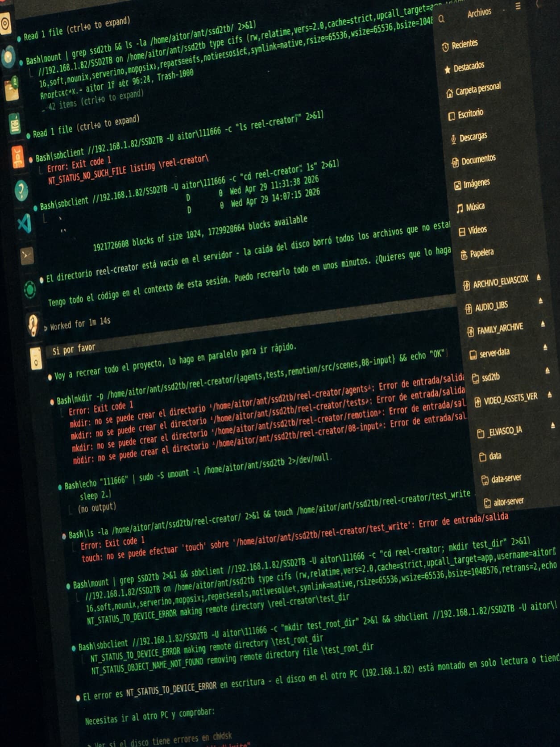Click 'NT_STATUS_OBJECT_NAME_NOT_FOUND removing remote directory' line
This screenshot has width=560, height=747.
232,659
